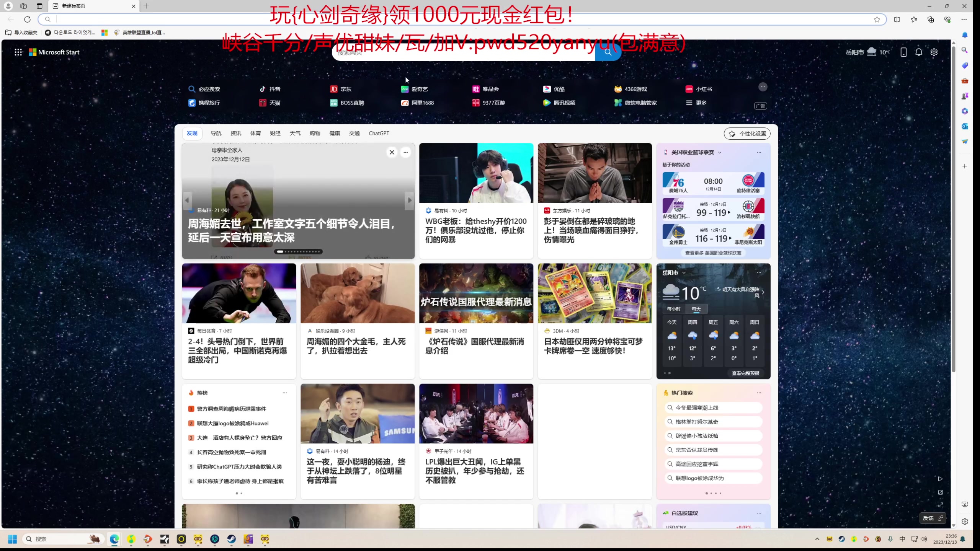Open the mobile phone icon next to weather
This screenshot has width=980, height=551.
pos(903,52)
